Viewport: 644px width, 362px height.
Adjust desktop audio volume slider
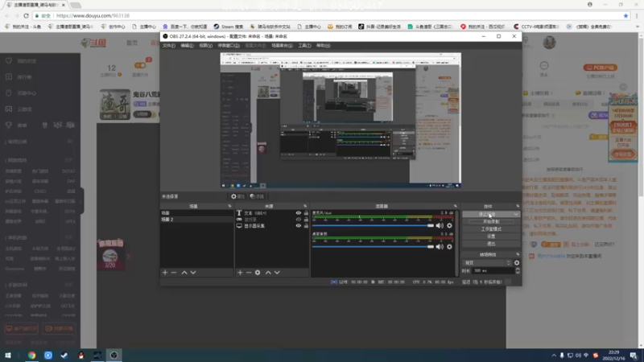tap(373, 247)
